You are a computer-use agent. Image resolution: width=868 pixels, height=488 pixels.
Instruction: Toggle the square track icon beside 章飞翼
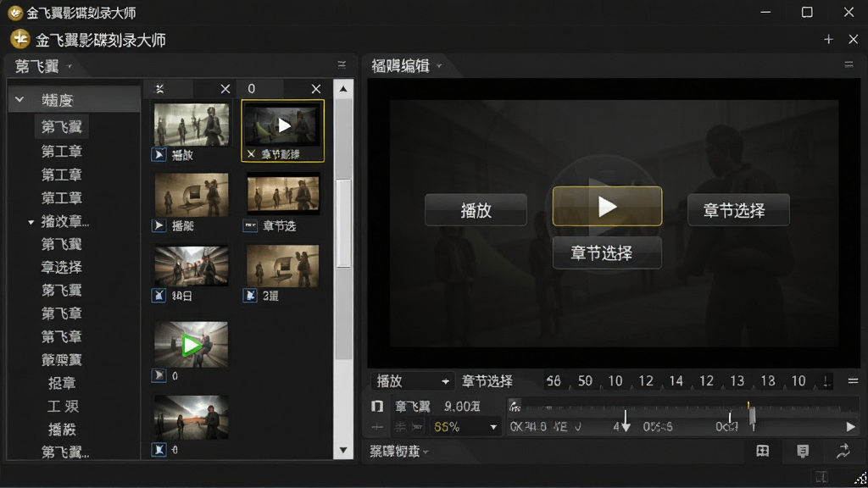pyautogui.click(x=377, y=406)
